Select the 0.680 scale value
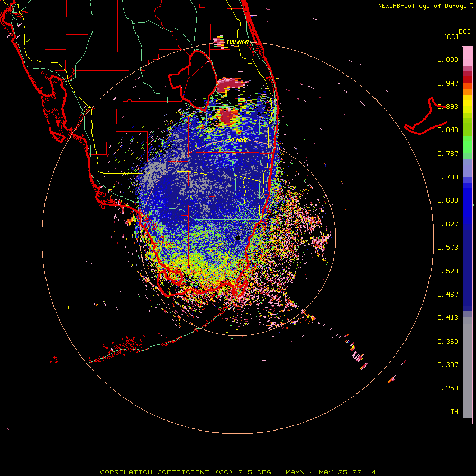 (x=448, y=200)
